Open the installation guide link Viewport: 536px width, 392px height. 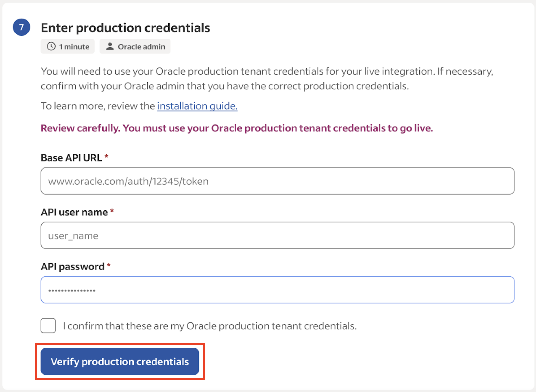(197, 106)
